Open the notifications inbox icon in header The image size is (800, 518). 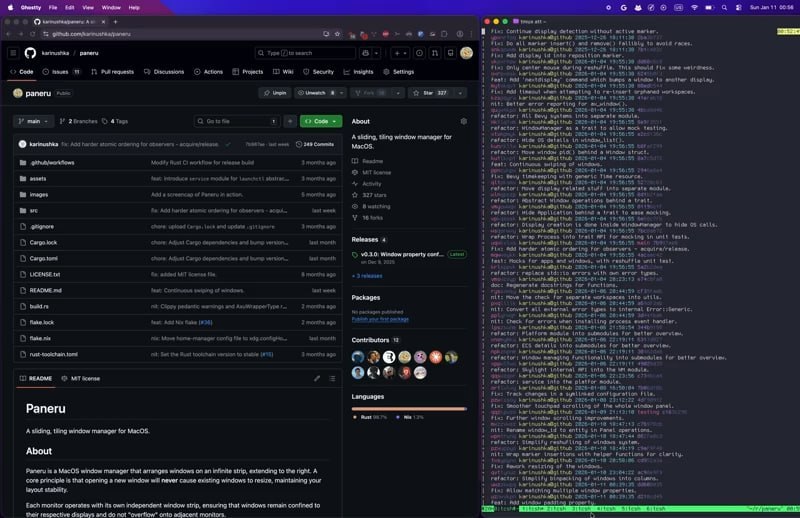[451, 53]
